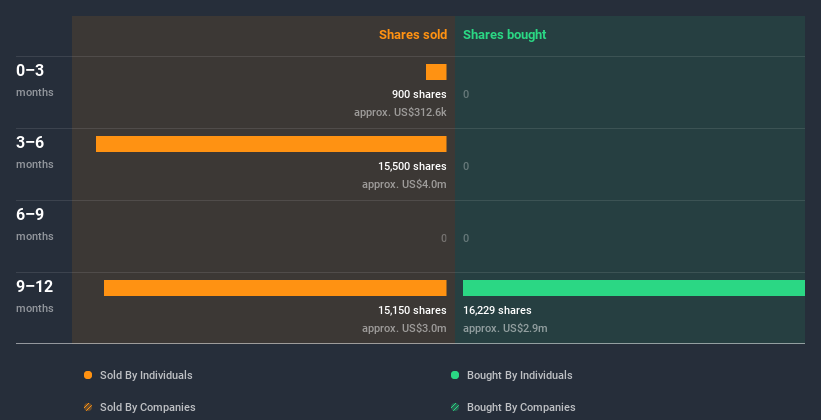821x420 pixels.
Task: Click the orange Sold By Individuals legend dot
Action: [88, 375]
